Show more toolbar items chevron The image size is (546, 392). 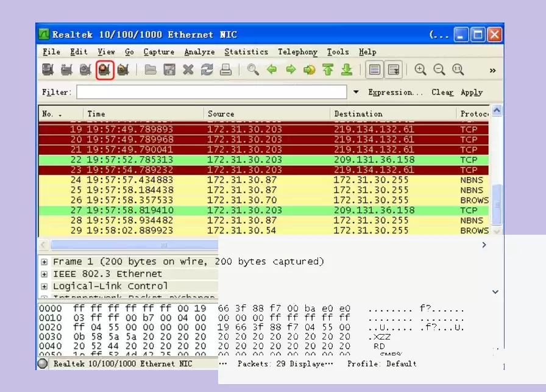(x=492, y=70)
